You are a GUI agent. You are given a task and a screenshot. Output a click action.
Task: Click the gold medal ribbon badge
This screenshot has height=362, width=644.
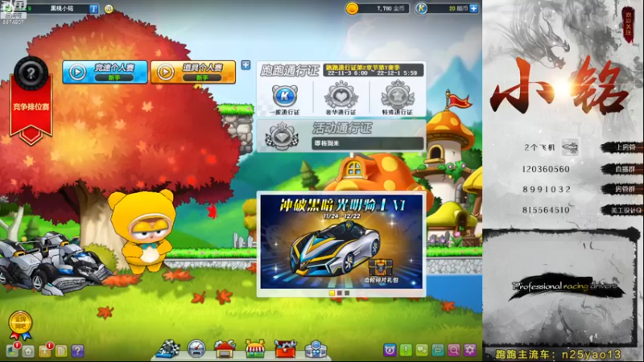tap(20, 326)
